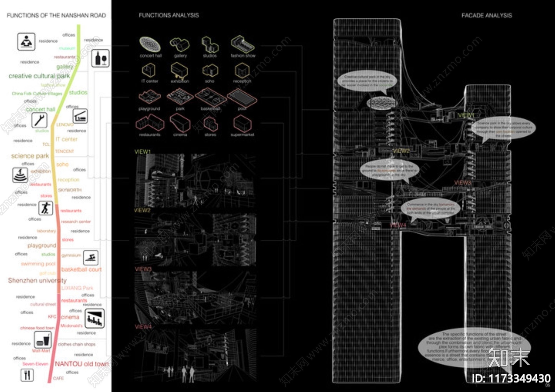Screen dimensions: 555x392
Task: Click the 'swimming pool' label
Action: (x=38, y=264)
